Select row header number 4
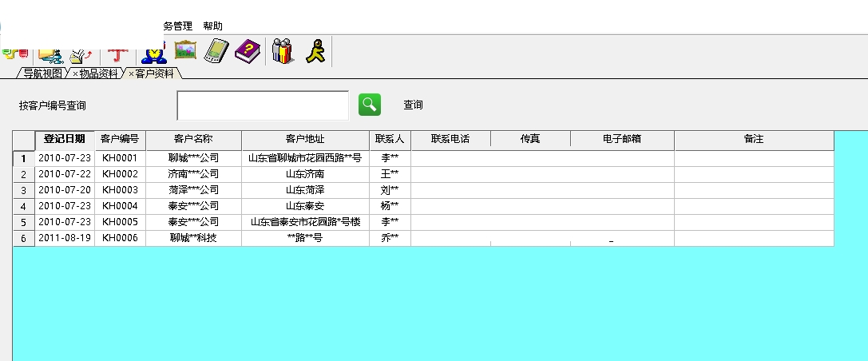This screenshot has width=868, height=361. [24, 207]
